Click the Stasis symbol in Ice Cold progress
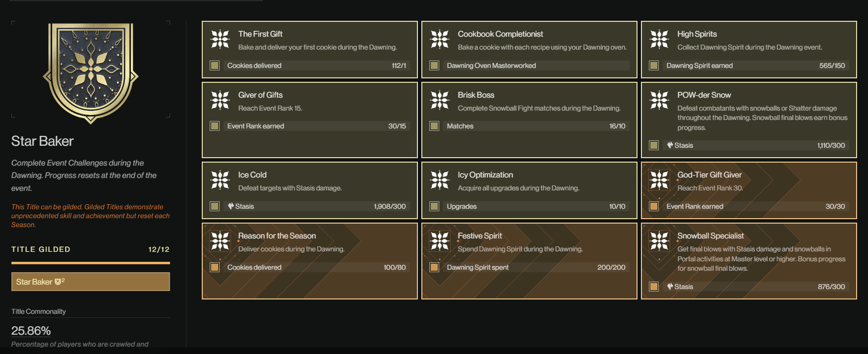The width and height of the screenshot is (868, 354). coord(231,206)
